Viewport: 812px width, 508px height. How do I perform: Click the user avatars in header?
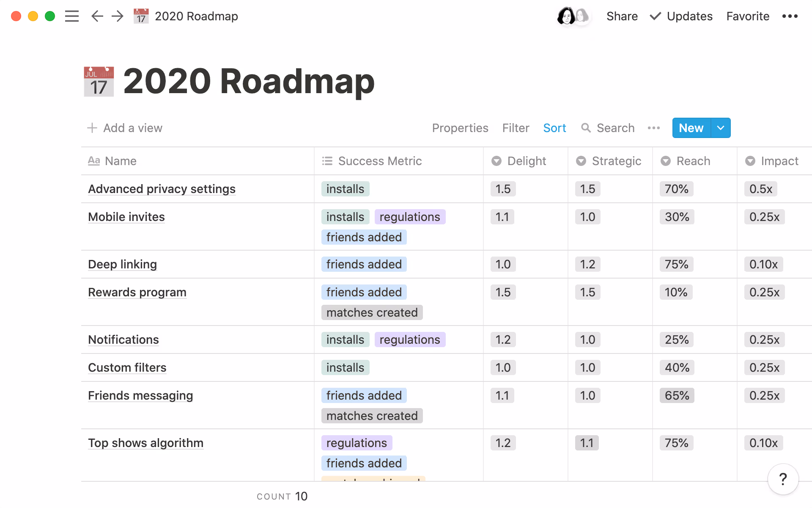(573, 16)
